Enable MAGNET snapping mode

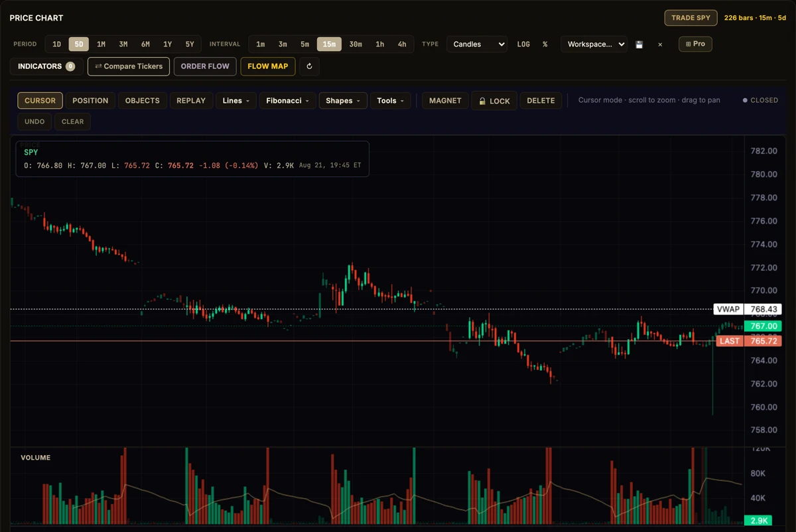tap(445, 101)
